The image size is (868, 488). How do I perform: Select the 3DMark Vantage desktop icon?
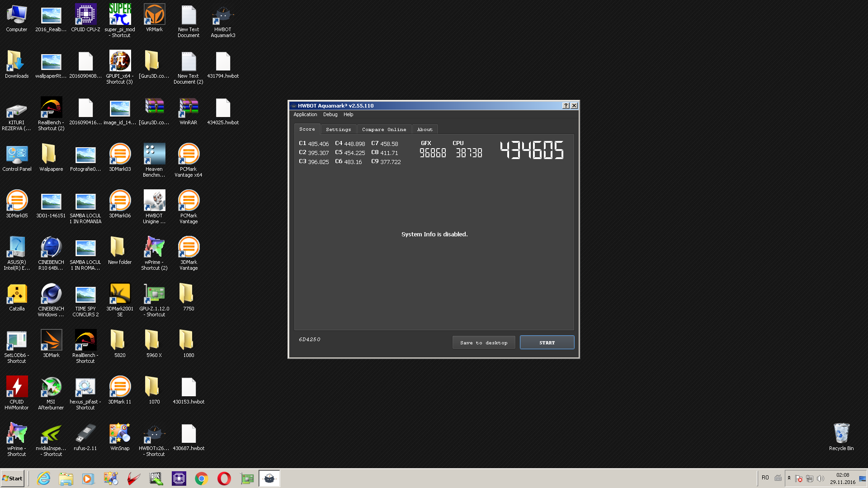click(189, 253)
